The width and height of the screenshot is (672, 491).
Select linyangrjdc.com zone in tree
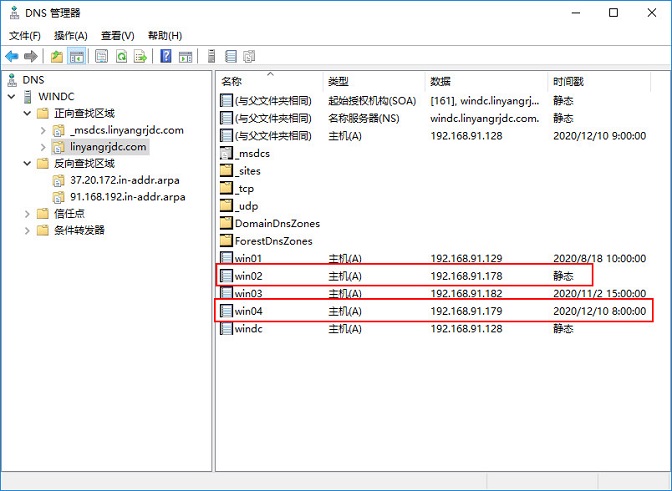pyautogui.click(x=108, y=147)
